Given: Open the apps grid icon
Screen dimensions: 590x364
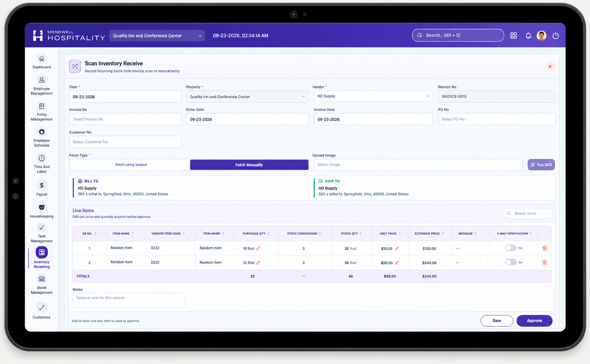Looking at the screenshot, I should click(x=514, y=35).
